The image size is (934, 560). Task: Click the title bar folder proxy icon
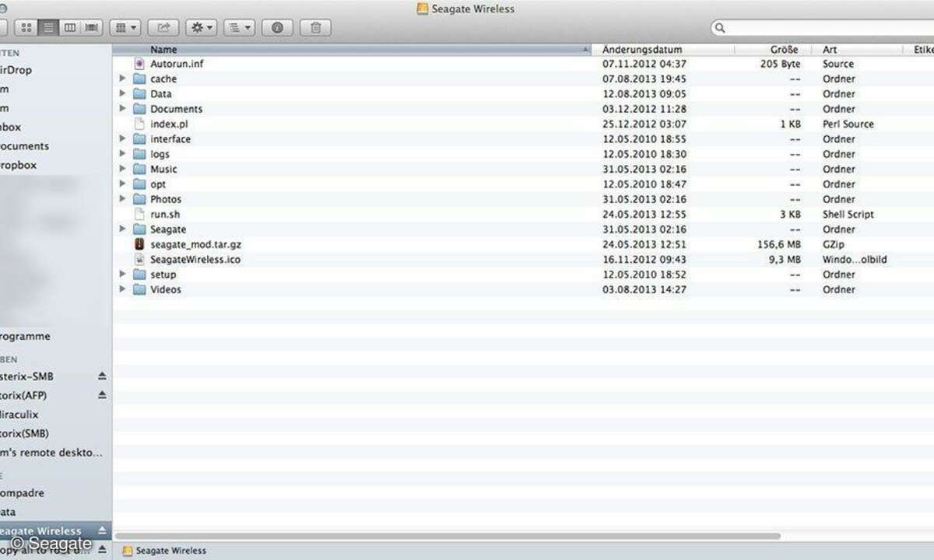pos(423,9)
